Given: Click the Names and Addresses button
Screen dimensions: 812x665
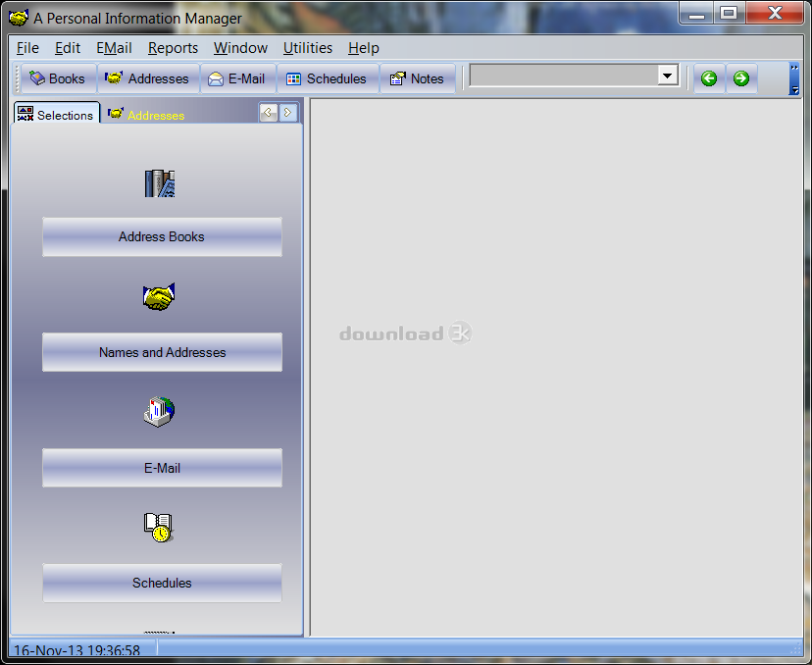Looking at the screenshot, I should pyautogui.click(x=162, y=352).
